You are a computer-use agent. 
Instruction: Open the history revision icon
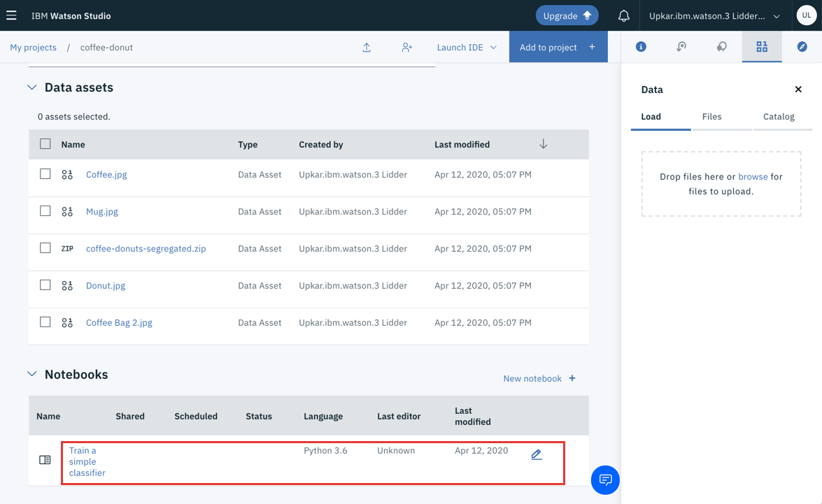click(x=681, y=47)
